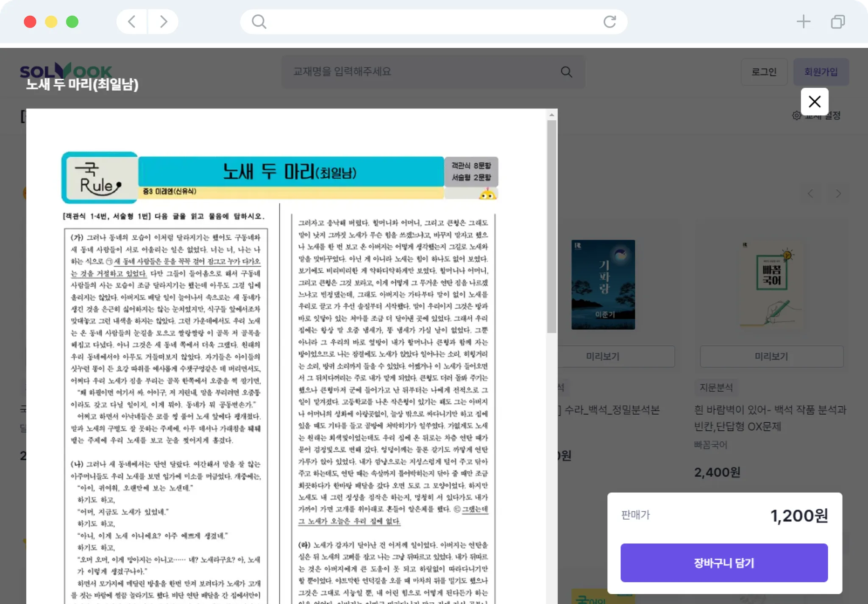Image resolution: width=868 pixels, height=604 pixels.
Task: Click the browser back arrow
Action: click(132, 22)
